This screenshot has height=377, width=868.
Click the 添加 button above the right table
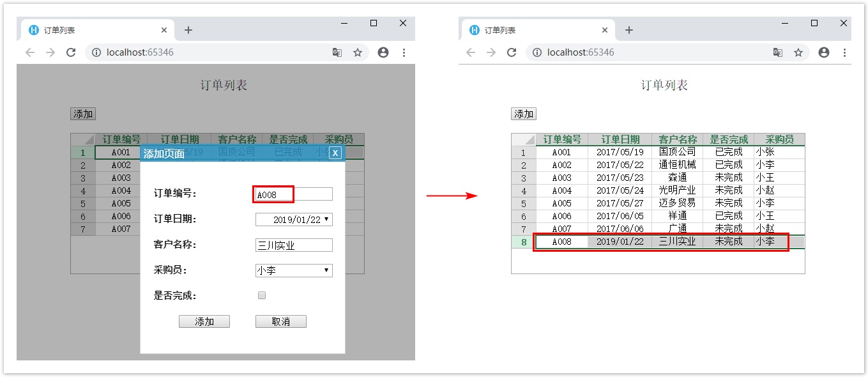[x=523, y=114]
